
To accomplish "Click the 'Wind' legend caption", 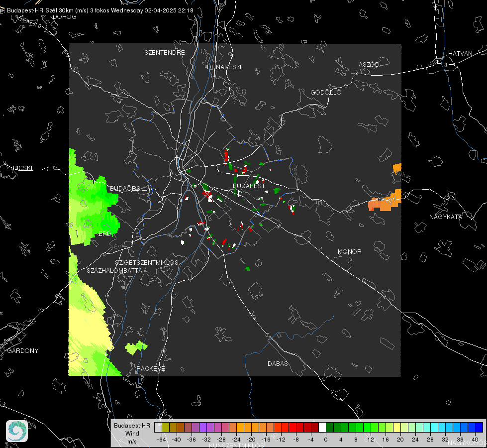I will click(132, 434).
